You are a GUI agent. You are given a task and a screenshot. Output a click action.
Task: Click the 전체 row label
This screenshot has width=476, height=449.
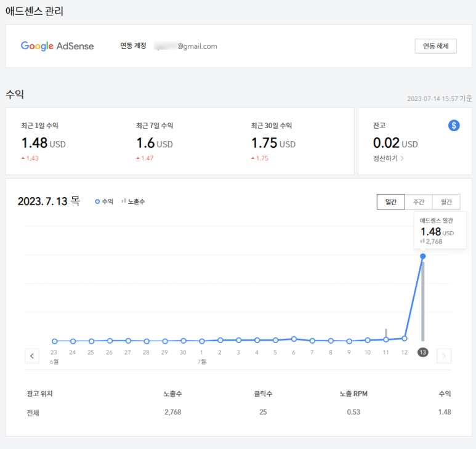33,413
